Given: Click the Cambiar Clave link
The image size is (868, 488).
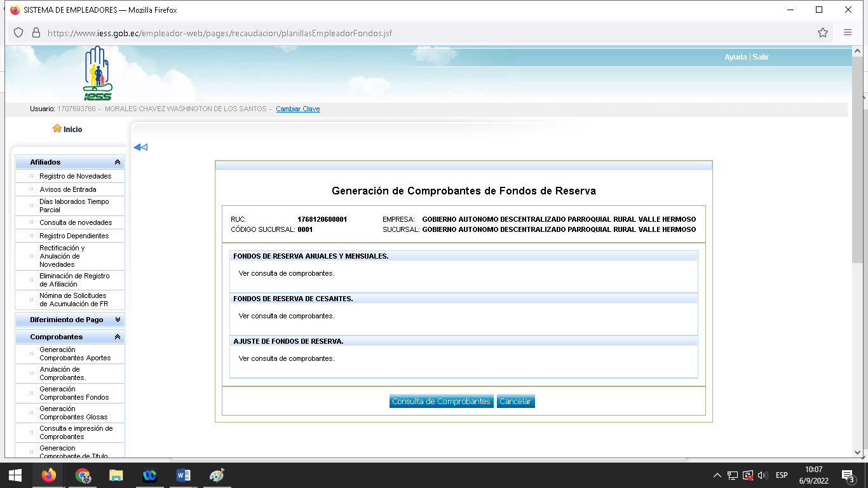Looking at the screenshot, I should tap(297, 109).
